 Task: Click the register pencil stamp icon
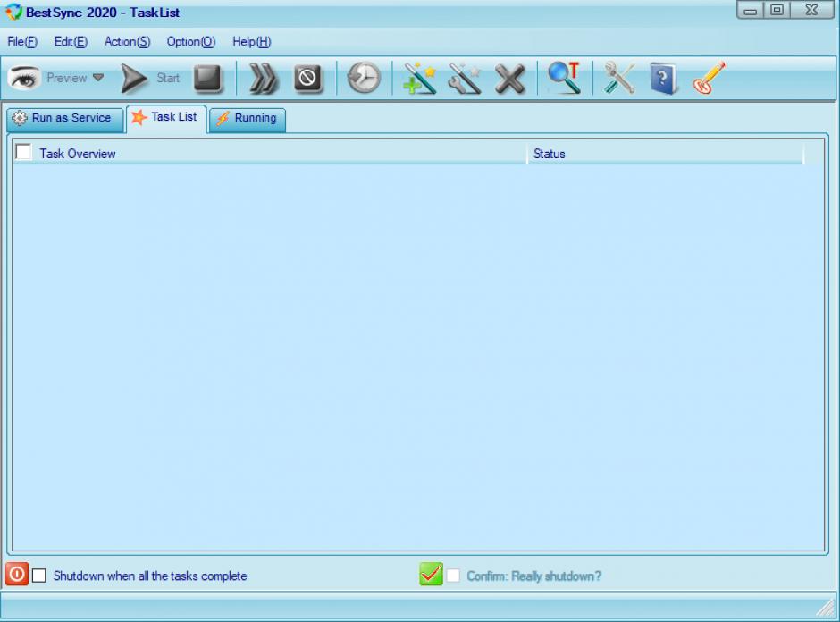click(x=709, y=79)
